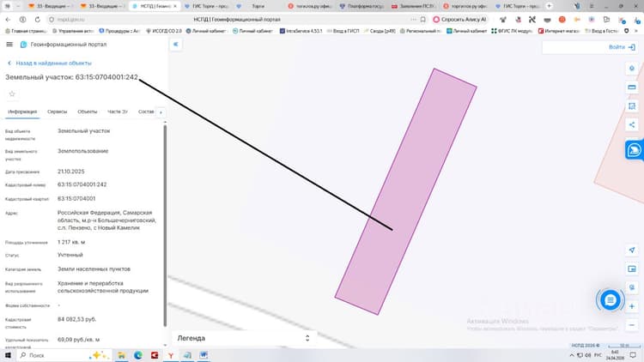Open the round blue chat button
Viewport: 644px width, 362px height.
pyautogui.click(x=610, y=300)
